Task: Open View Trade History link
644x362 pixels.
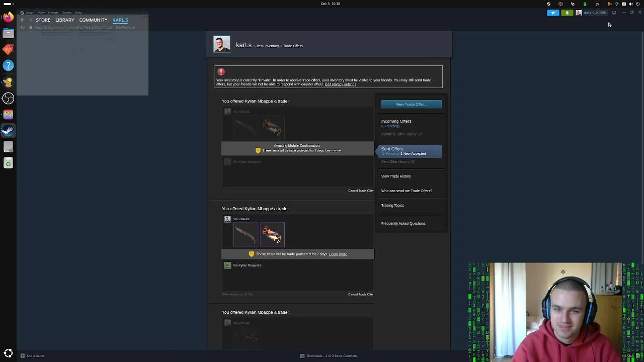Action: coord(396,176)
